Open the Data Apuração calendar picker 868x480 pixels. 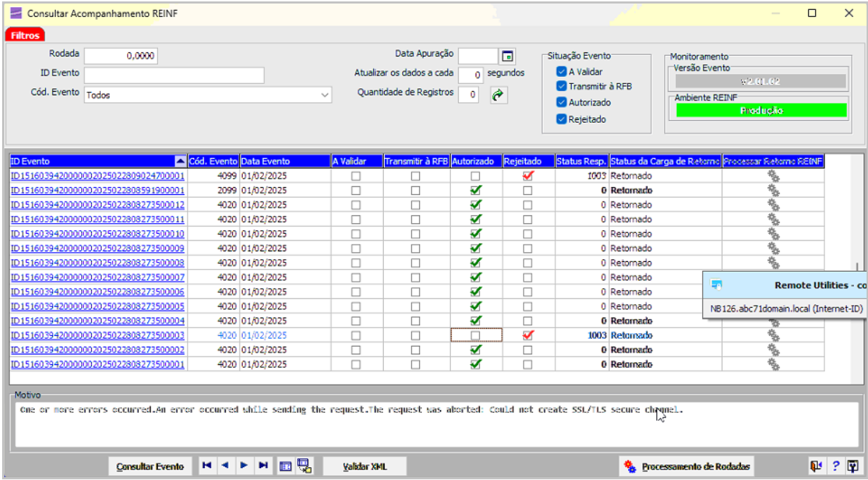(507, 56)
